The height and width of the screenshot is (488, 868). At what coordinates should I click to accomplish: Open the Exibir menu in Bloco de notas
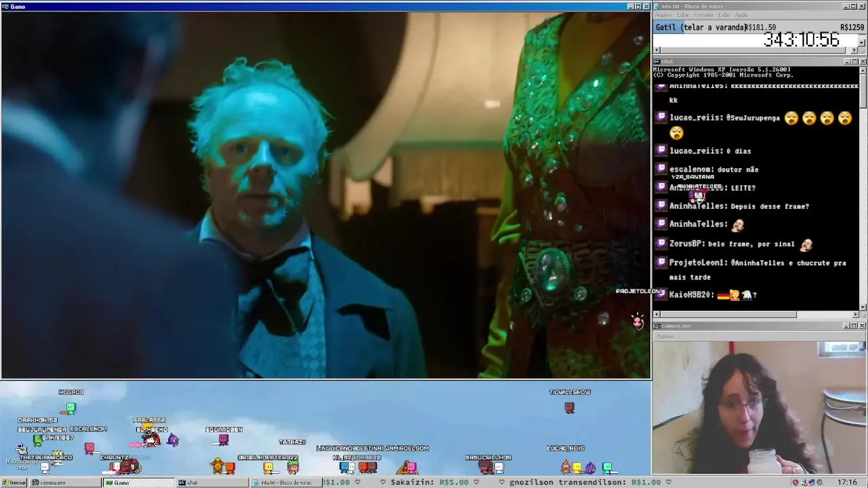point(724,15)
